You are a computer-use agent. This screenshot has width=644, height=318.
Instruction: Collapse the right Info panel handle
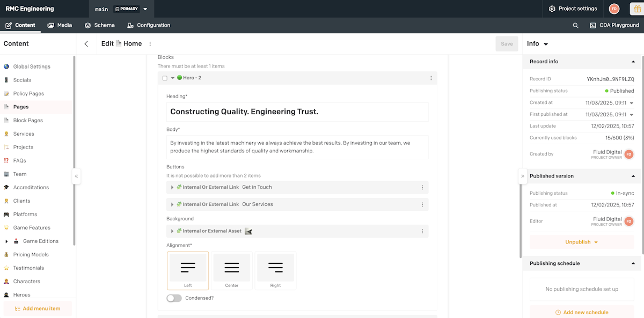(523, 176)
